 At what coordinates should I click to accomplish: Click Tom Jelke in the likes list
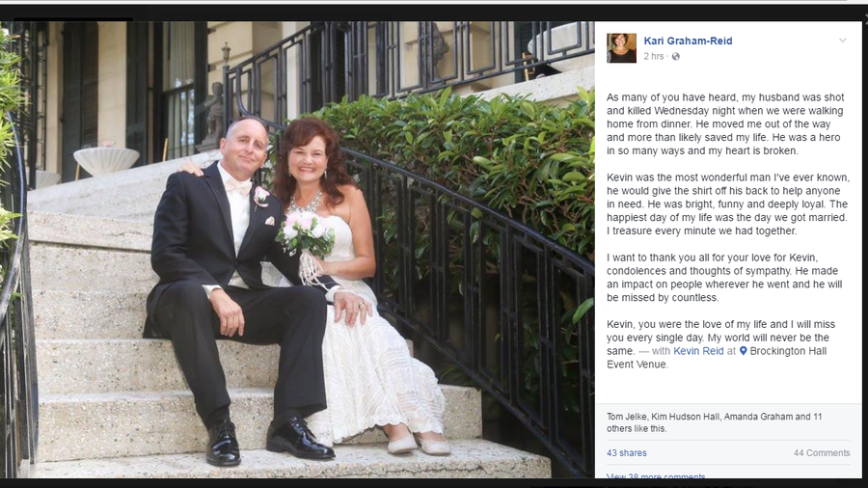[627, 417]
